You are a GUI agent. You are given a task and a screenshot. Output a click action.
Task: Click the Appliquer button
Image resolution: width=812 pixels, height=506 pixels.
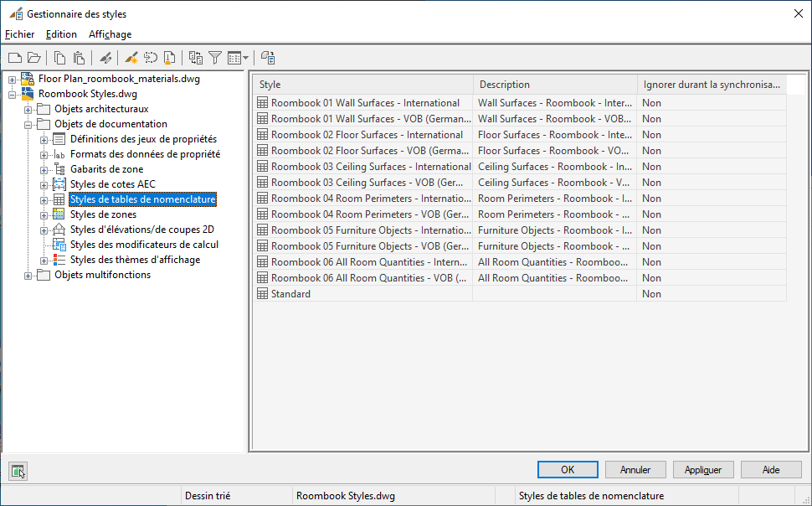[x=703, y=470]
